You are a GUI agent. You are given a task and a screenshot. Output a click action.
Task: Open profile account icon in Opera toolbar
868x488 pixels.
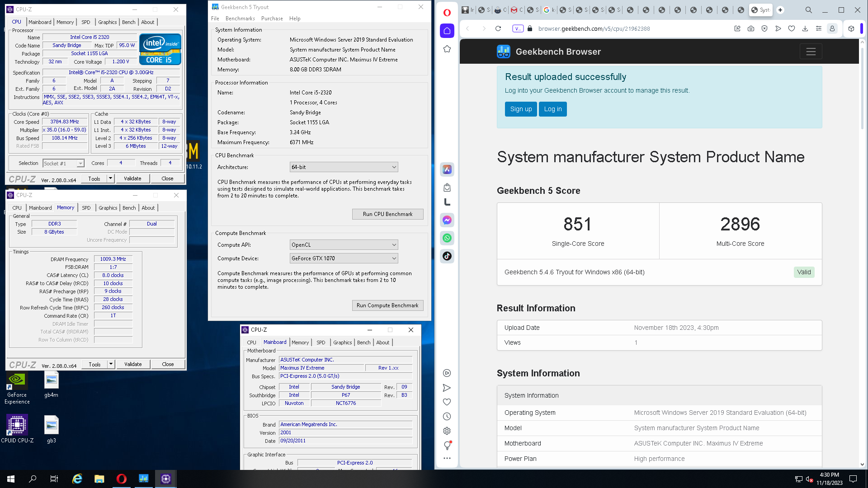(832, 28)
